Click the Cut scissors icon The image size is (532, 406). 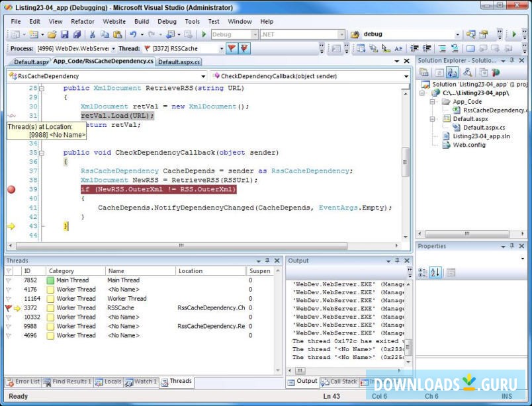click(92, 34)
